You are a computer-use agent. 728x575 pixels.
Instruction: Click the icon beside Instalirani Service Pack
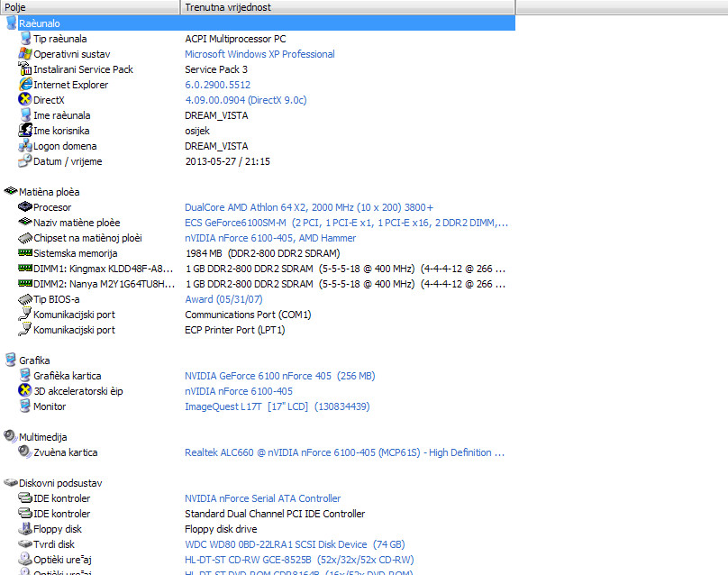click(25, 69)
